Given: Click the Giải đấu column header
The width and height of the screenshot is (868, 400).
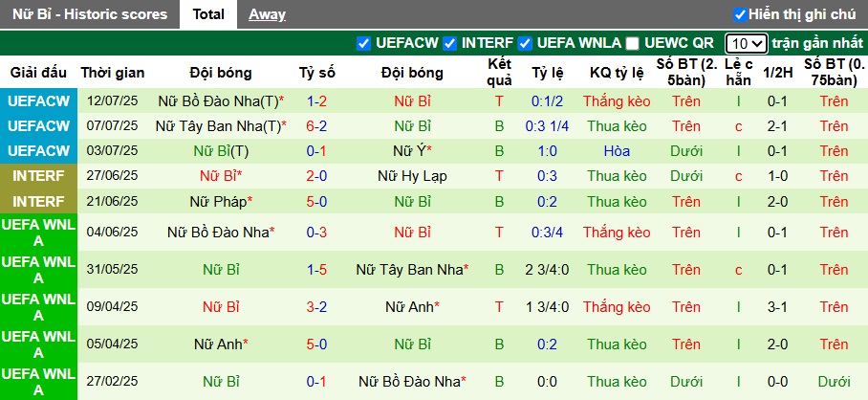Looking at the screenshot, I should [x=38, y=73].
